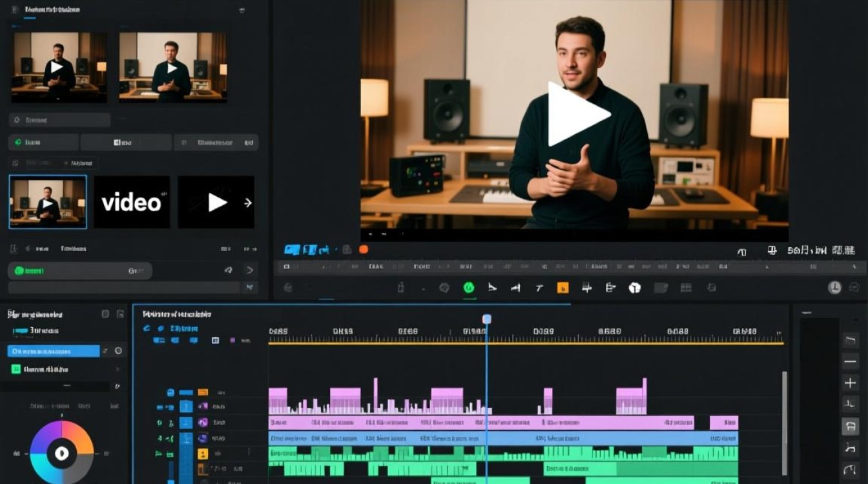Play the black thumbnail with the white triangle
Image resolution: width=868 pixels, height=484 pixels.
coord(216,202)
